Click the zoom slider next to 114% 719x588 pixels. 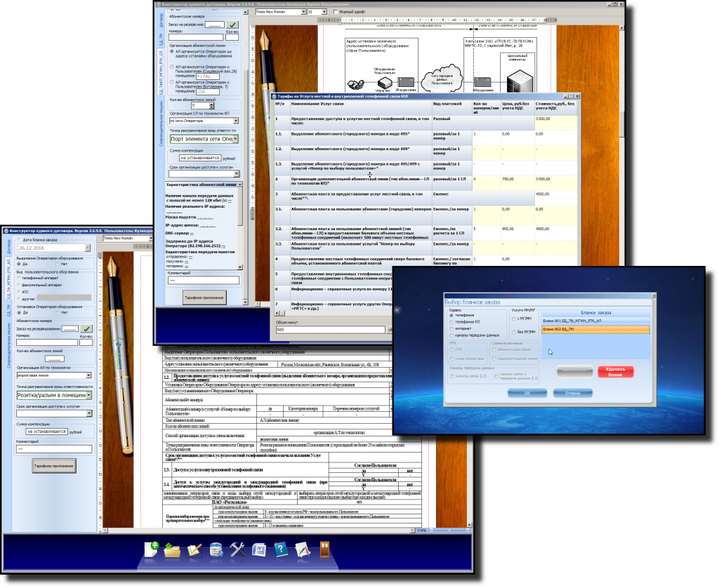(x=449, y=530)
